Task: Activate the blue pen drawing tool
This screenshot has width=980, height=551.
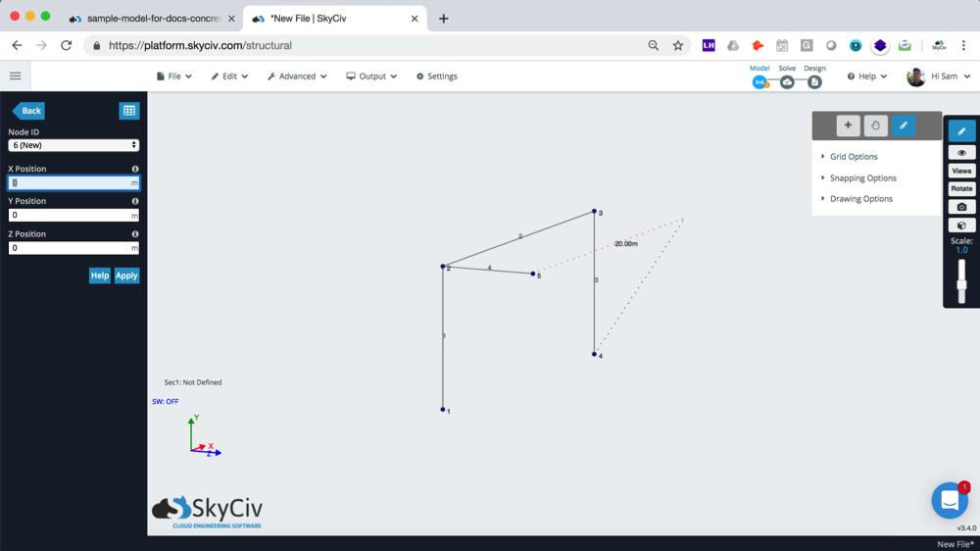Action: click(904, 125)
